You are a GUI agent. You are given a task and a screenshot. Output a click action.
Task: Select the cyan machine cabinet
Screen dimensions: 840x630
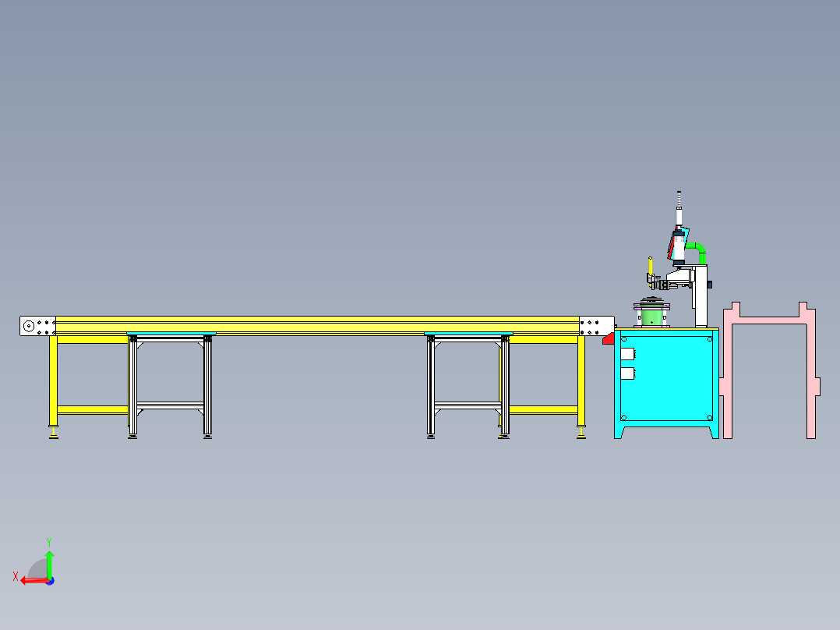666,384
